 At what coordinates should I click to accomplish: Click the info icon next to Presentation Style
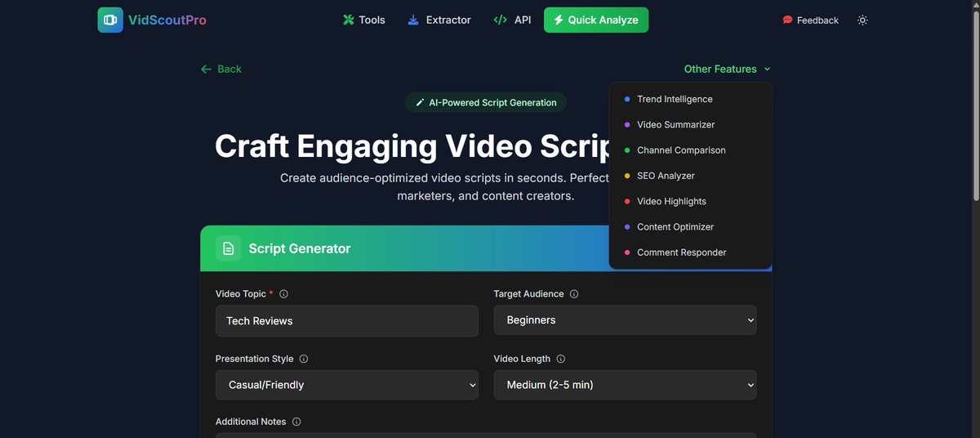point(304,359)
